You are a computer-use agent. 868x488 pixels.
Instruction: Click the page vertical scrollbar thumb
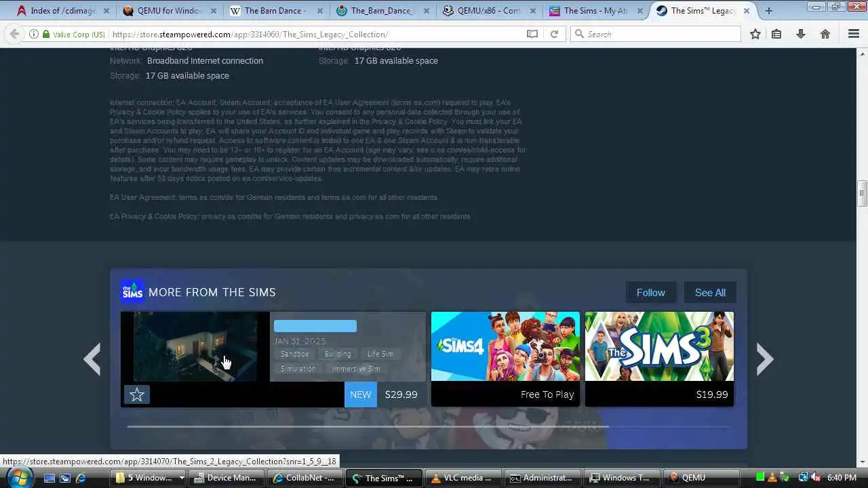863,194
